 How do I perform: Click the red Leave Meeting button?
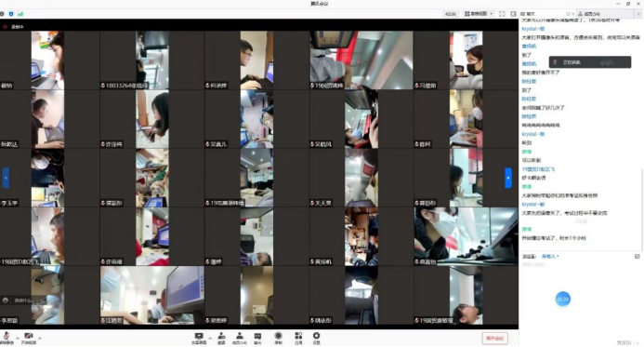pyautogui.click(x=495, y=339)
